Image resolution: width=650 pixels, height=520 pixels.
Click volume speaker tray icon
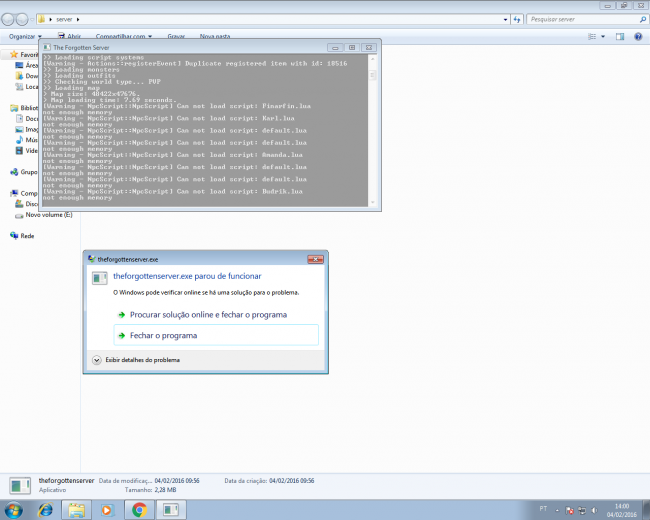click(x=594, y=510)
